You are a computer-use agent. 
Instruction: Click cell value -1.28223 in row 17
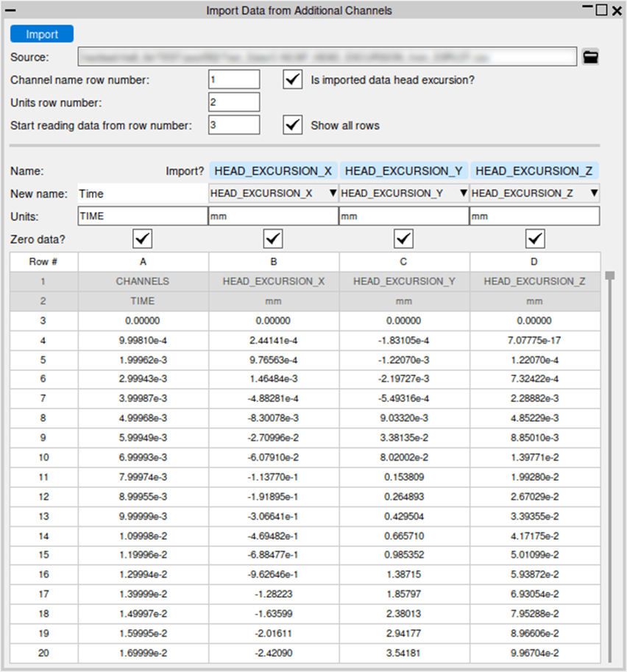pos(274,594)
